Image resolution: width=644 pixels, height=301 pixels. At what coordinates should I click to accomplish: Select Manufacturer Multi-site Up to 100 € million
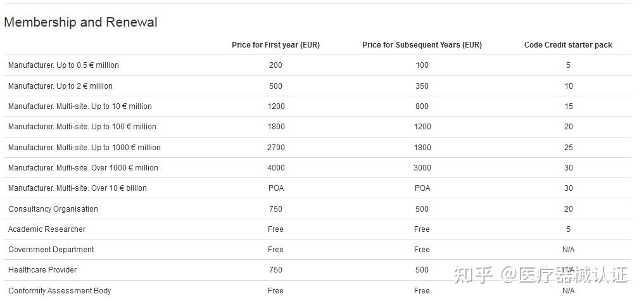tap(82, 127)
